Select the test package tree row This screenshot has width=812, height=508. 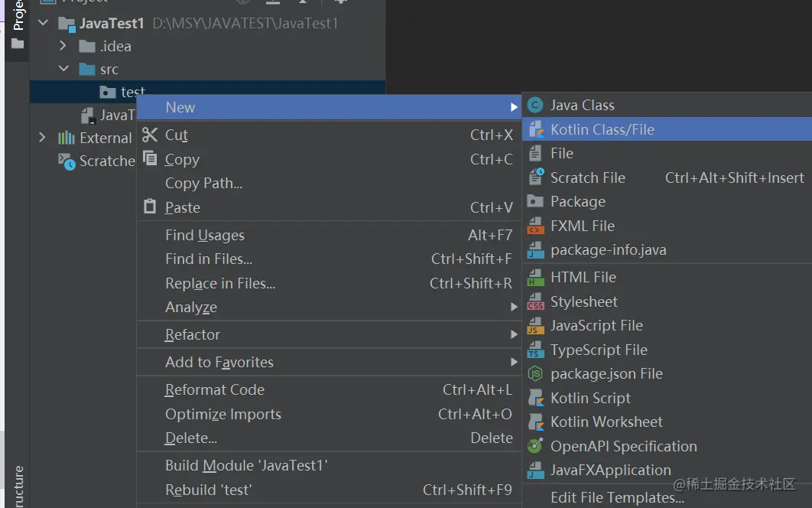pos(207,93)
